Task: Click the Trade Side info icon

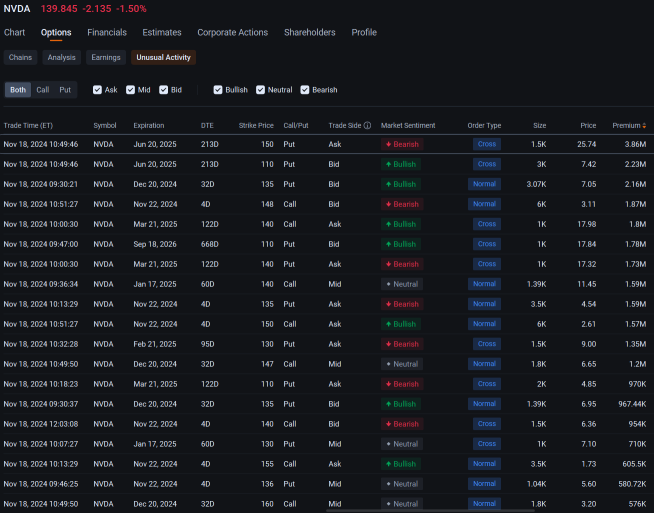Action: coord(367,126)
